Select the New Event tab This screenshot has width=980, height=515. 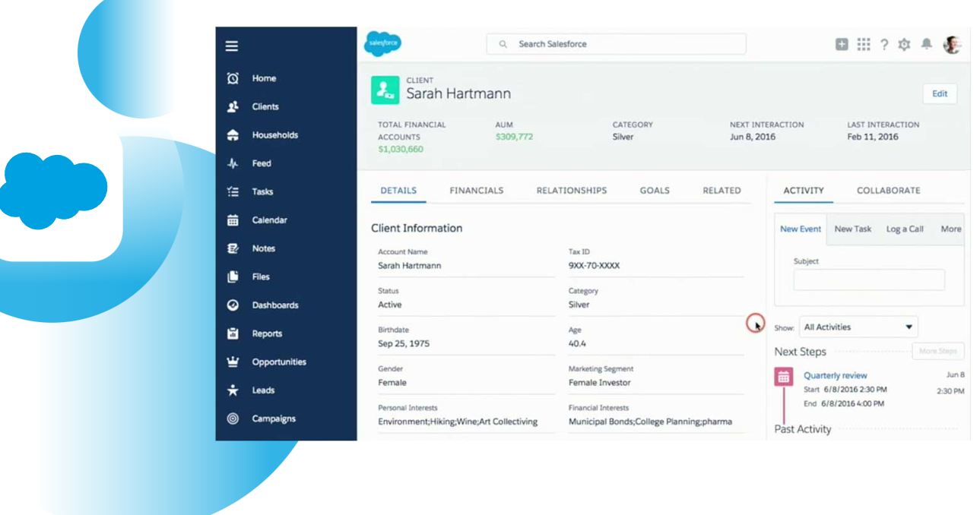801,229
